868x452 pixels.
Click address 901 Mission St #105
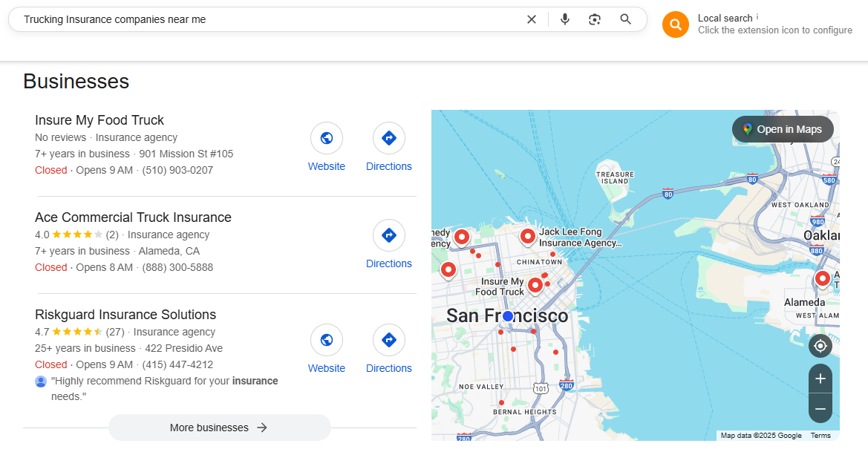186,154
